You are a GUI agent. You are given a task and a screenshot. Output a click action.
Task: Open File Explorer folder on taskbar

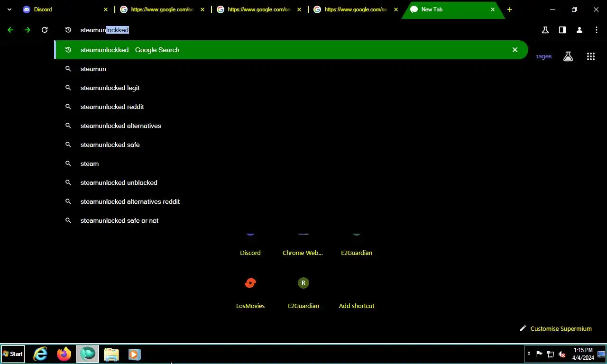(111, 354)
